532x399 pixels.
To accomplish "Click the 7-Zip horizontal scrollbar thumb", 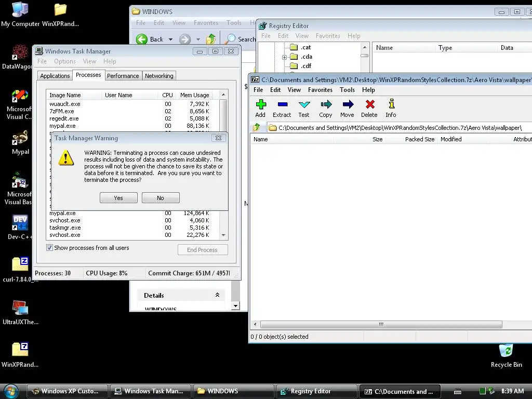I will pos(381,324).
